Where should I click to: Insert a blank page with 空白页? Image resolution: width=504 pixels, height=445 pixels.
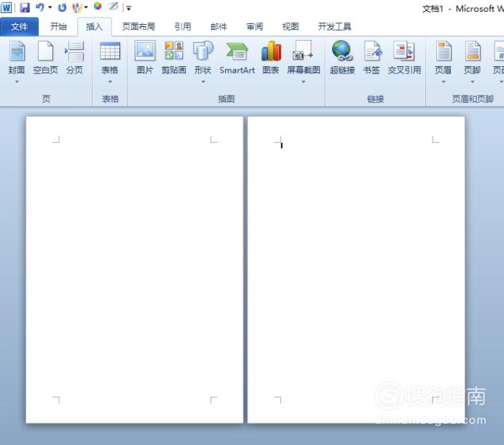pos(45,58)
